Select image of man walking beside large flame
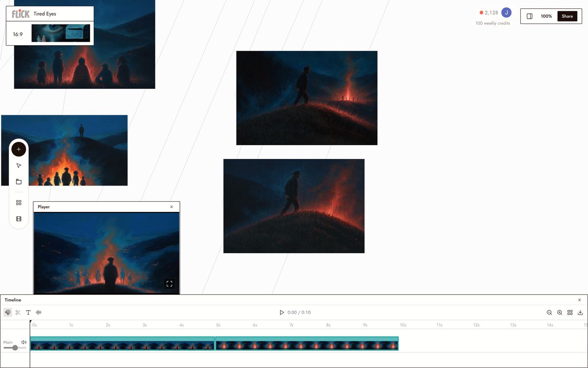The image size is (588, 368). (x=294, y=206)
